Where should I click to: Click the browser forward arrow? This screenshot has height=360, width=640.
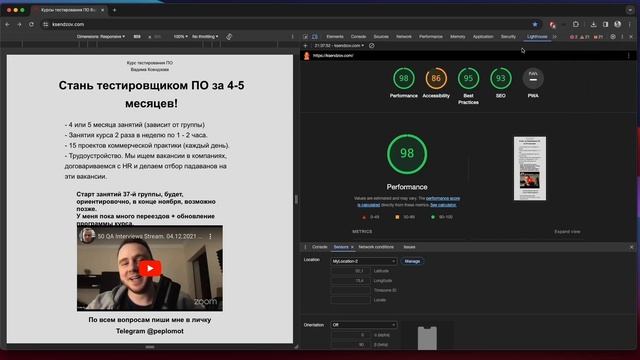[x=19, y=24]
